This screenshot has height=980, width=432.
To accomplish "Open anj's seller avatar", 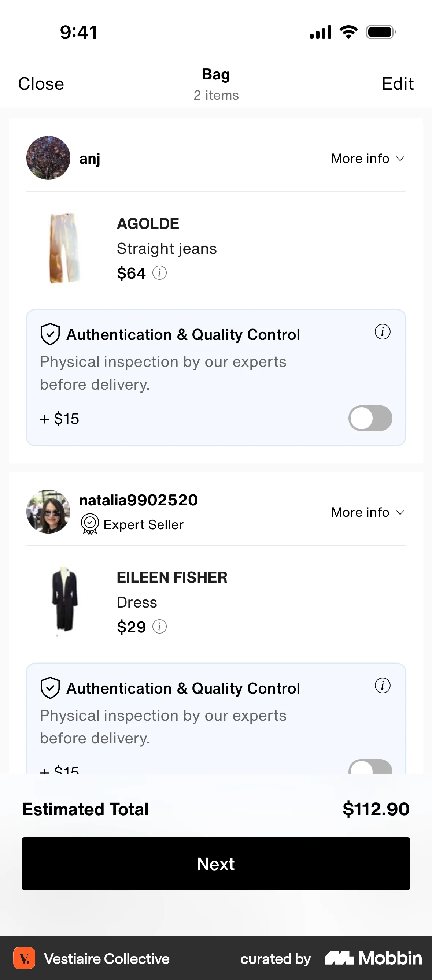I will click(x=48, y=158).
